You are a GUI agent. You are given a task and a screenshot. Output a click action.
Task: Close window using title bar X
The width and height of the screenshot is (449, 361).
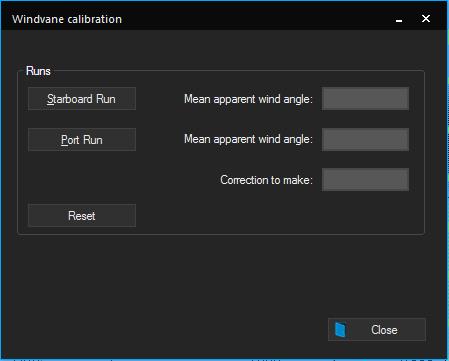tap(426, 19)
